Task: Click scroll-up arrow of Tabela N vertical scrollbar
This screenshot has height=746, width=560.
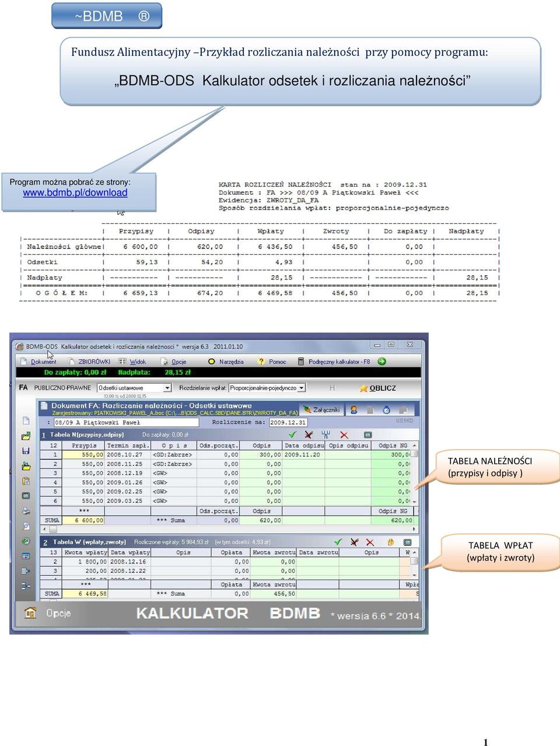Action: point(415,445)
